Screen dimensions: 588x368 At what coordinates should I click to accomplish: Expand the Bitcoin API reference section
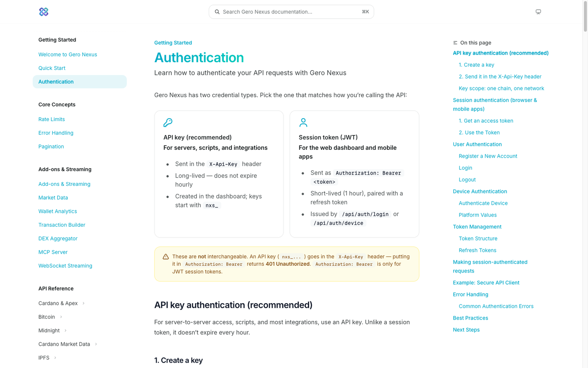pos(50,317)
